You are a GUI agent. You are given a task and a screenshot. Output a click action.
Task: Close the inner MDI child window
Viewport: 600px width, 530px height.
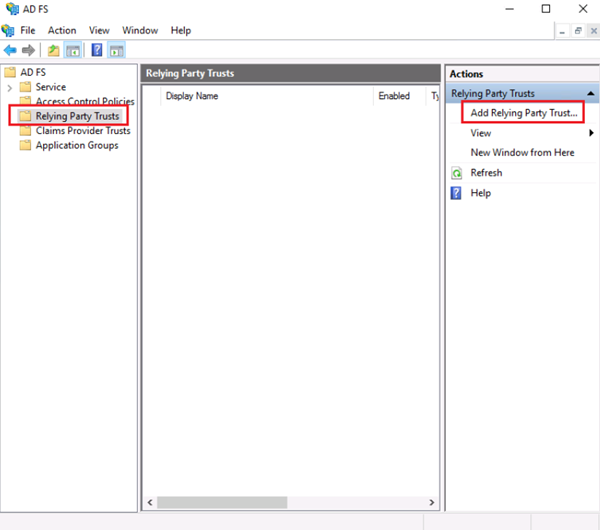click(x=593, y=31)
